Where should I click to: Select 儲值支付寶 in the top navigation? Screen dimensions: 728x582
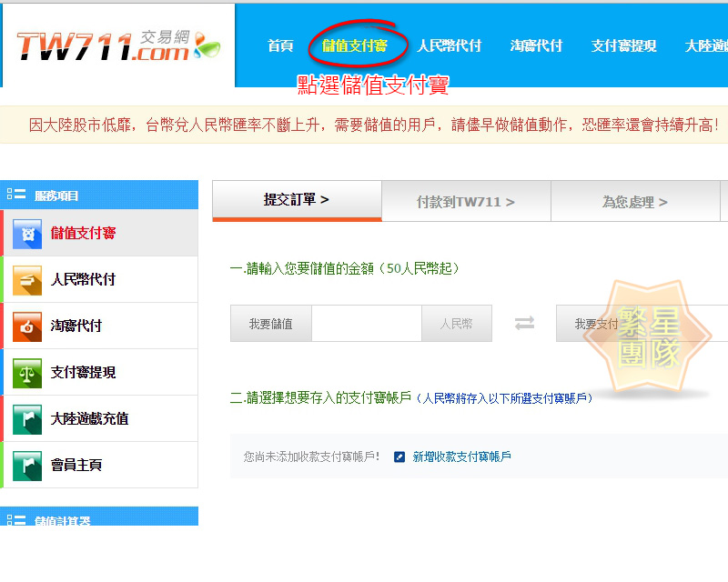tap(354, 45)
